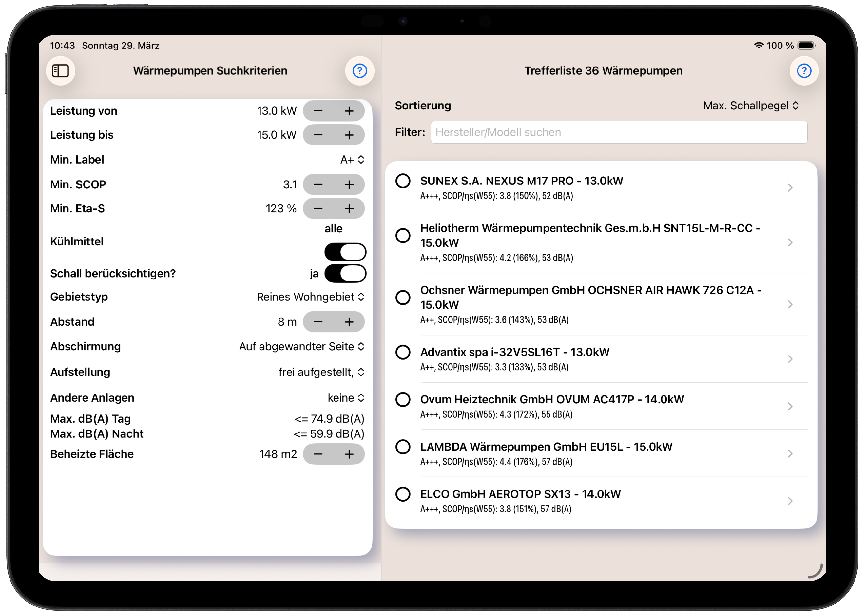Decrease Leistung bis with minus

click(x=318, y=135)
